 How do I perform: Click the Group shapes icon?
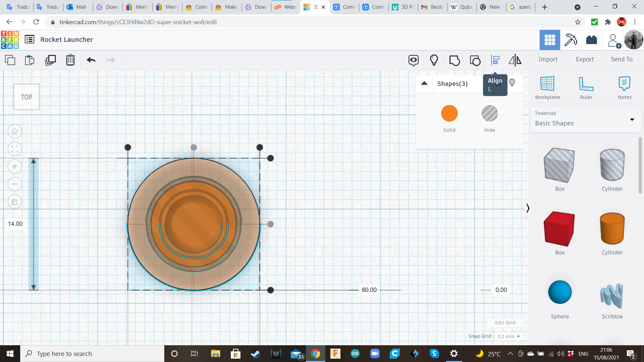click(x=454, y=60)
